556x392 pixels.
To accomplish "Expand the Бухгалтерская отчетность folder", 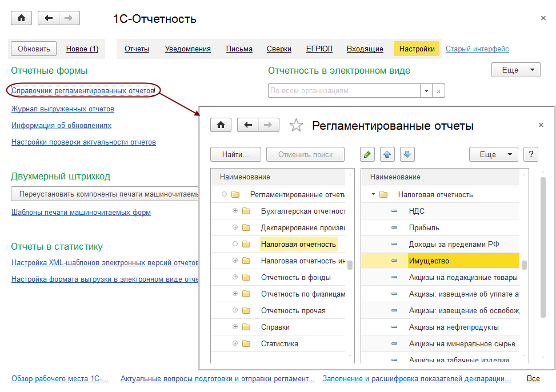I will pos(235,211).
